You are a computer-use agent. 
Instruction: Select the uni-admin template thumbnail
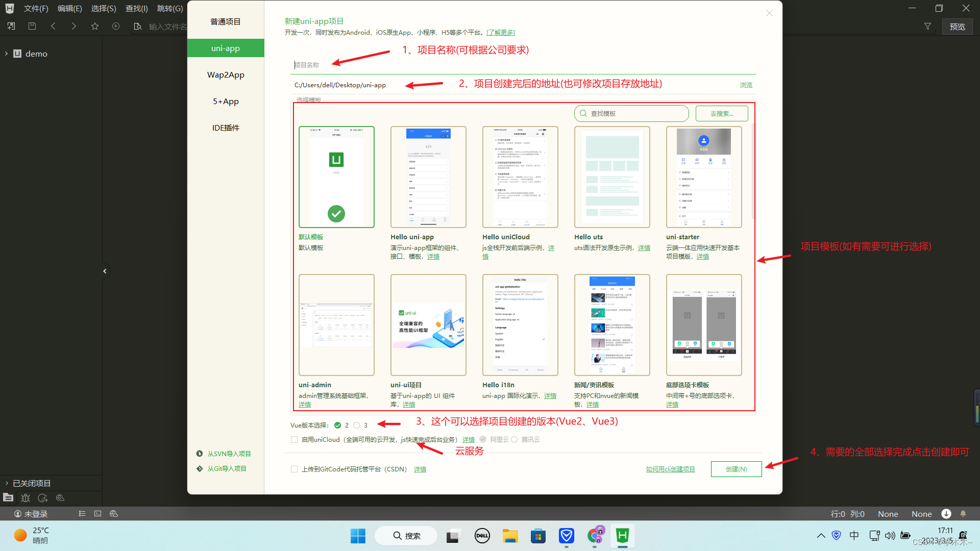(336, 325)
